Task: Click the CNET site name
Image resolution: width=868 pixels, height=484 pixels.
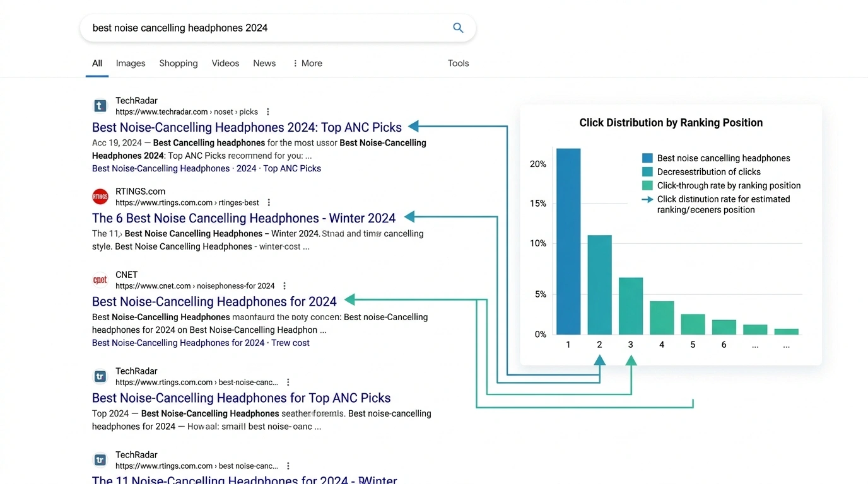Action: [126, 274]
